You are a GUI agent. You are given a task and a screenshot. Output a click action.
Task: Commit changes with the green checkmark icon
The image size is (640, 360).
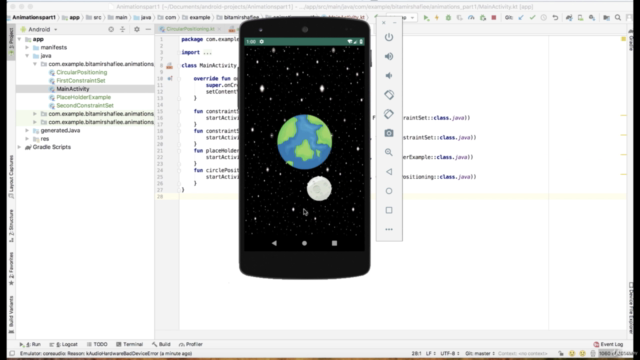tap(532, 18)
